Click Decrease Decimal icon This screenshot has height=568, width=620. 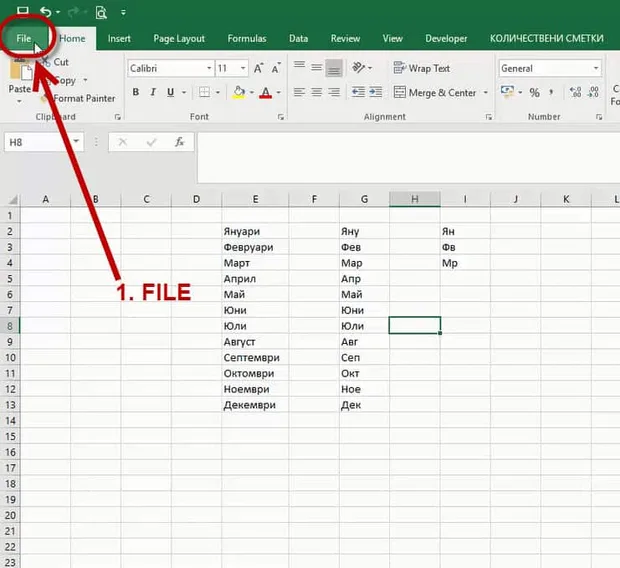click(x=593, y=92)
